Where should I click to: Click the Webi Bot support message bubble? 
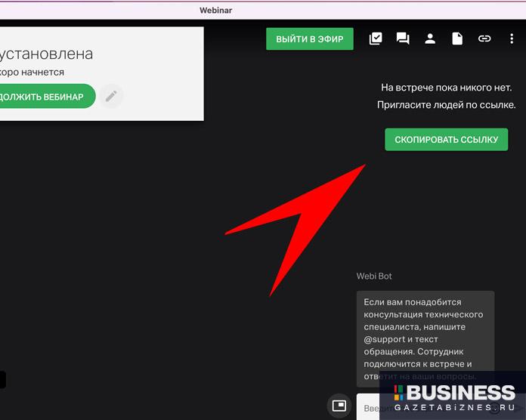pyautogui.click(x=425, y=338)
